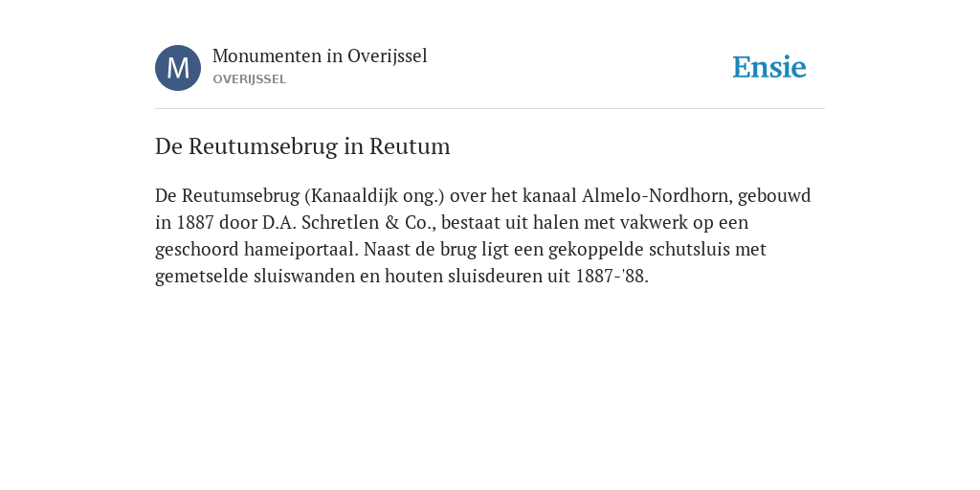Open the Monumenten in Overijssel source title
980x490 pixels.
point(320,56)
